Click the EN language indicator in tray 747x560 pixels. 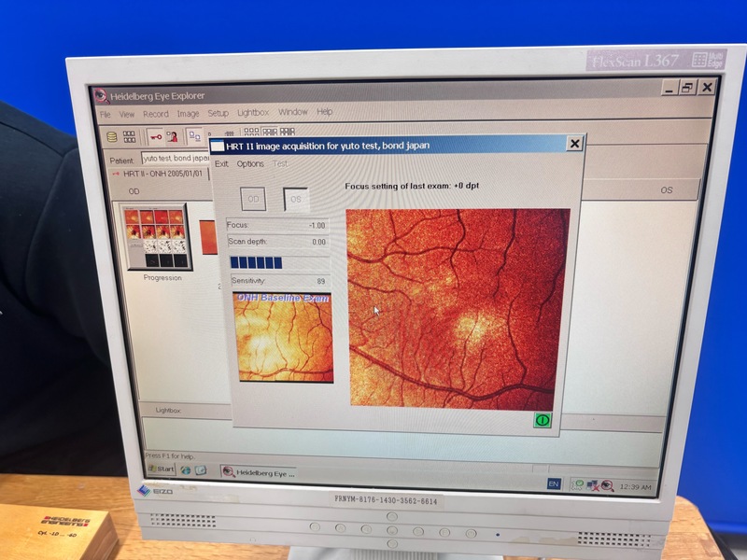click(x=553, y=483)
